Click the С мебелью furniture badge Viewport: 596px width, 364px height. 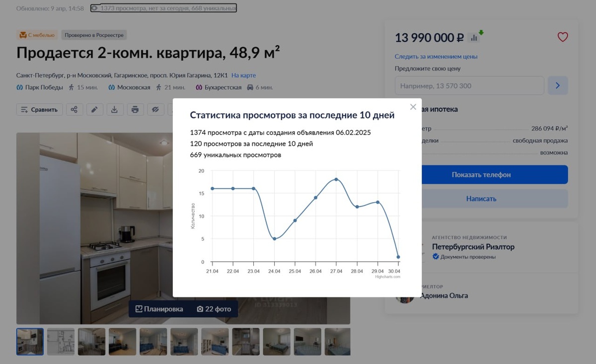click(x=37, y=35)
